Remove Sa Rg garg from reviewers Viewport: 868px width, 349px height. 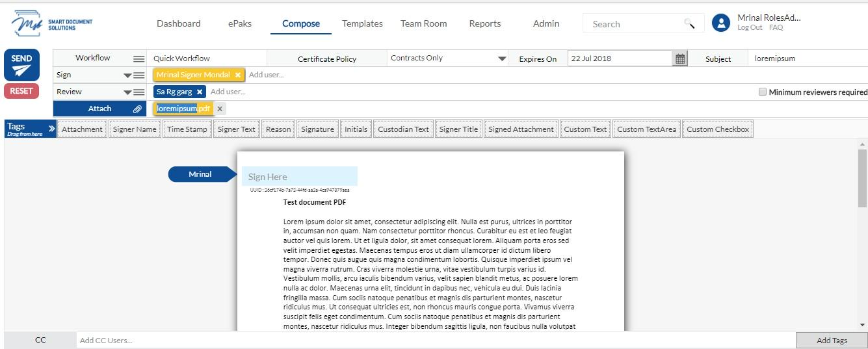pyautogui.click(x=200, y=92)
